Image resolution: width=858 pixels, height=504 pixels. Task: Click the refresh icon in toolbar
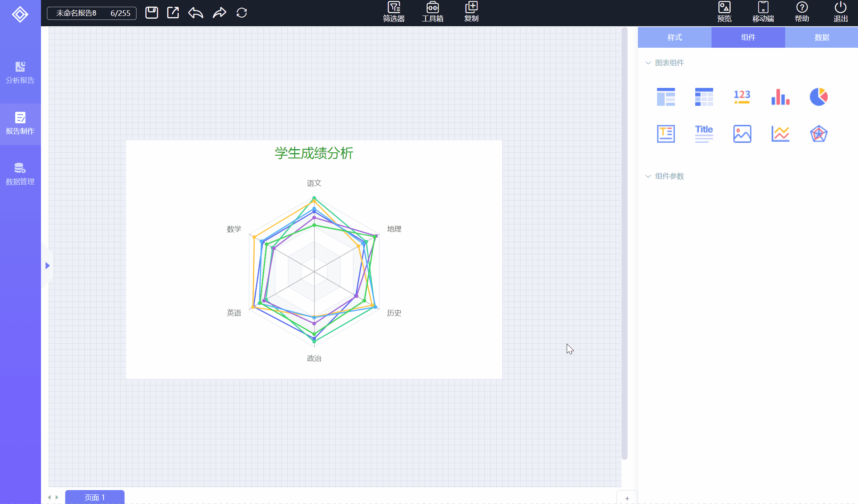point(242,13)
